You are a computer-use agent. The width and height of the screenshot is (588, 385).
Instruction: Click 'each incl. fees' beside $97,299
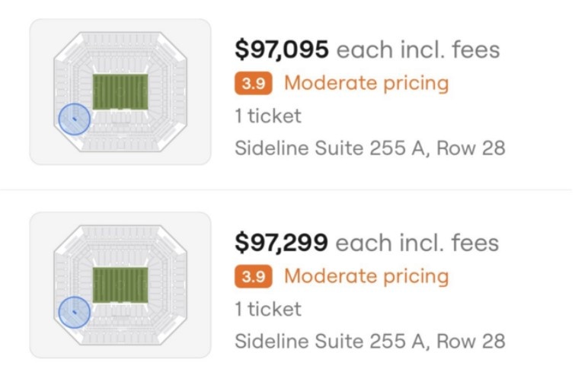pyautogui.click(x=418, y=243)
